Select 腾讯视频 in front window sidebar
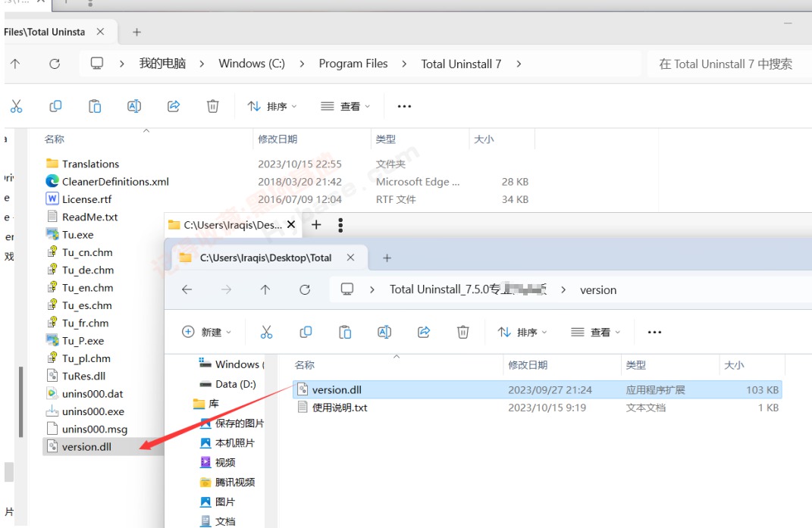The width and height of the screenshot is (812, 528). pyautogui.click(x=227, y=482)
